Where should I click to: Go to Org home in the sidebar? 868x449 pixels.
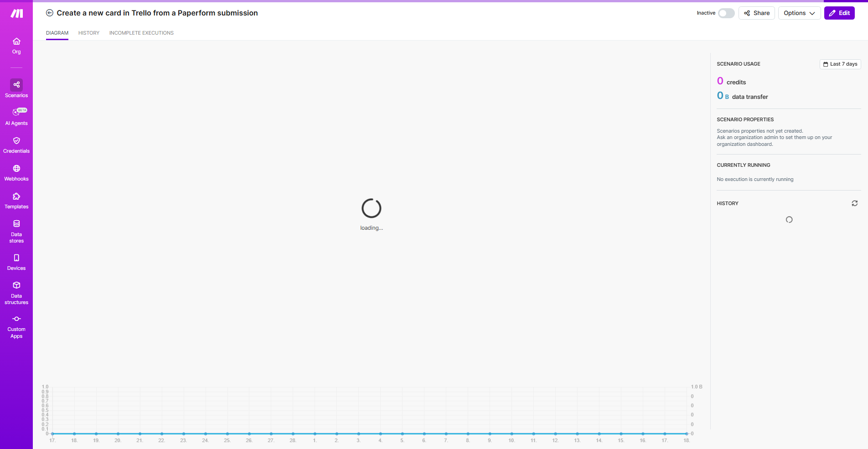coord(16,46)
